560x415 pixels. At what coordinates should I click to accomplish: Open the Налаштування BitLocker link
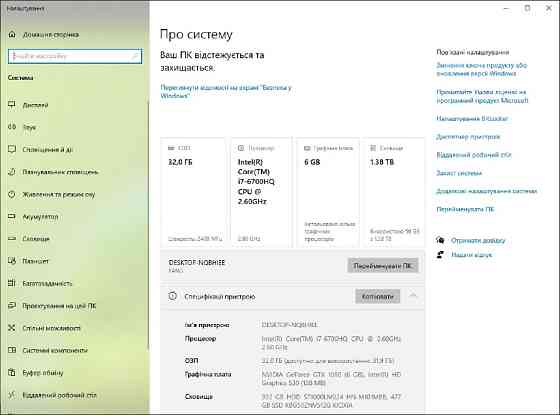pos(471,119)
